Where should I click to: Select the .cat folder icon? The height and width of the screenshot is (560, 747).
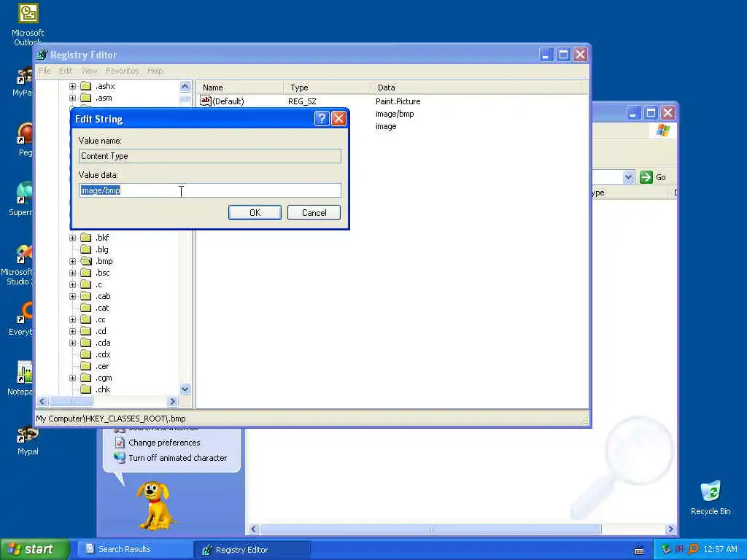86,308
